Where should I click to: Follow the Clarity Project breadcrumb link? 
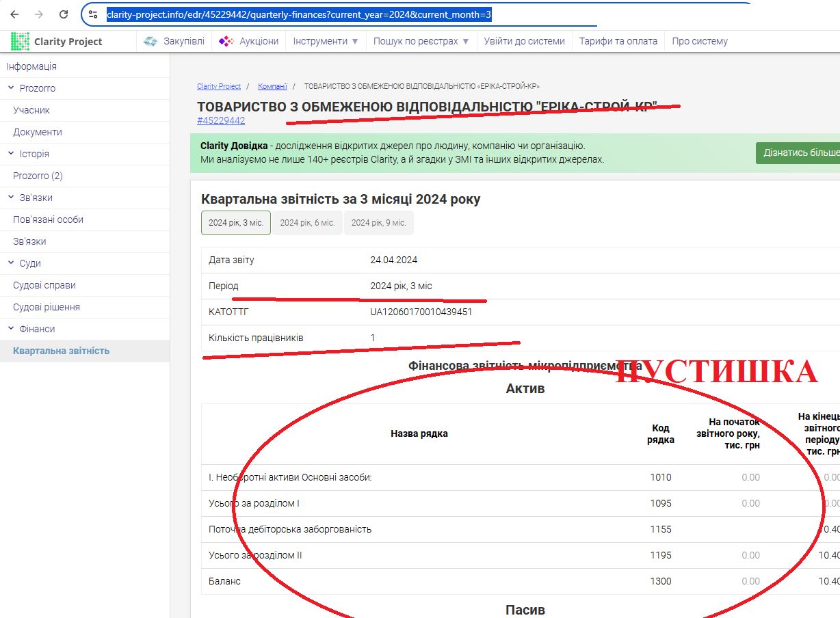pos(219,86)
